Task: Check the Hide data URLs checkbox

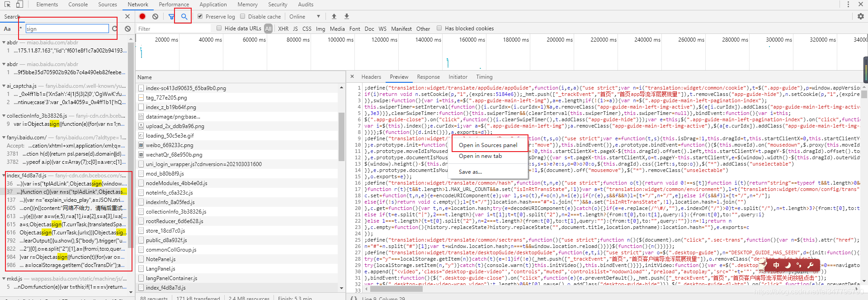Action: pos(219,28)
